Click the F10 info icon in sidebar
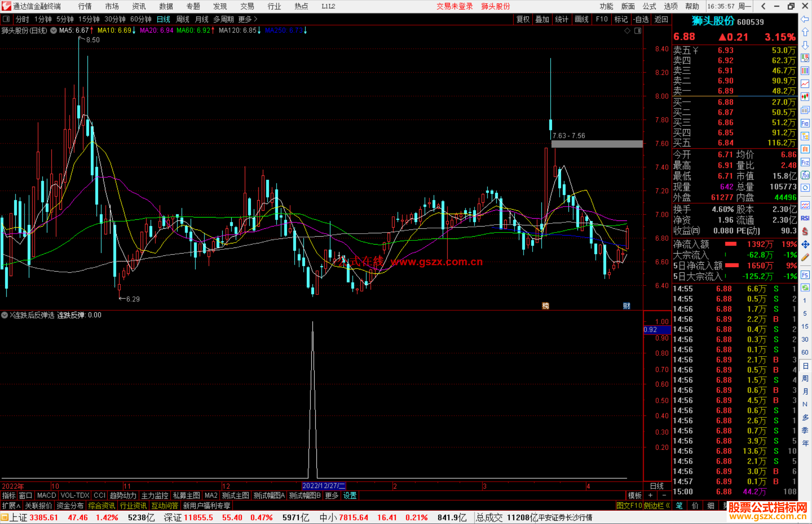Screen dimensions: 812x524 (x=805, y=123)
